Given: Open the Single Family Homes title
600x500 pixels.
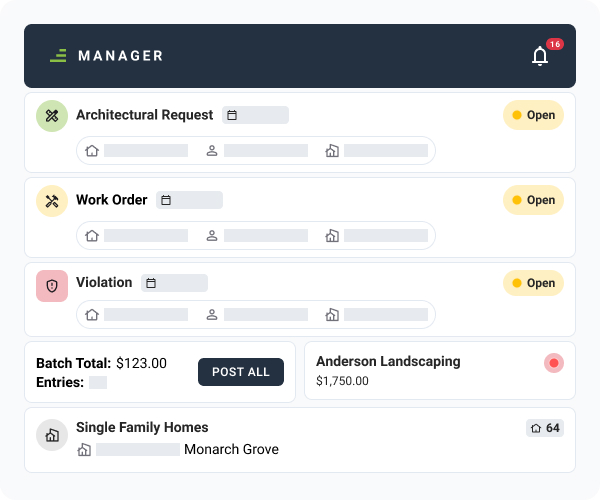Looking at the screenshot, I should tap(142, 427).
